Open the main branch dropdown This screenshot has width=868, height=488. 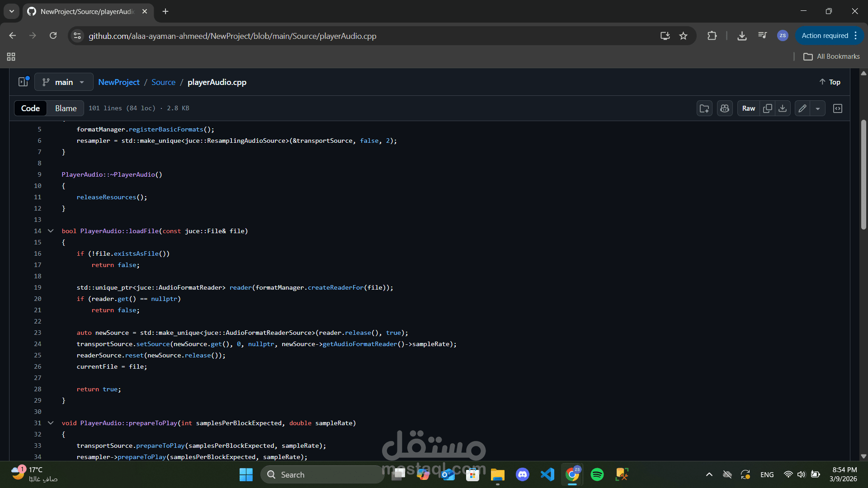(x=64, y=82)
